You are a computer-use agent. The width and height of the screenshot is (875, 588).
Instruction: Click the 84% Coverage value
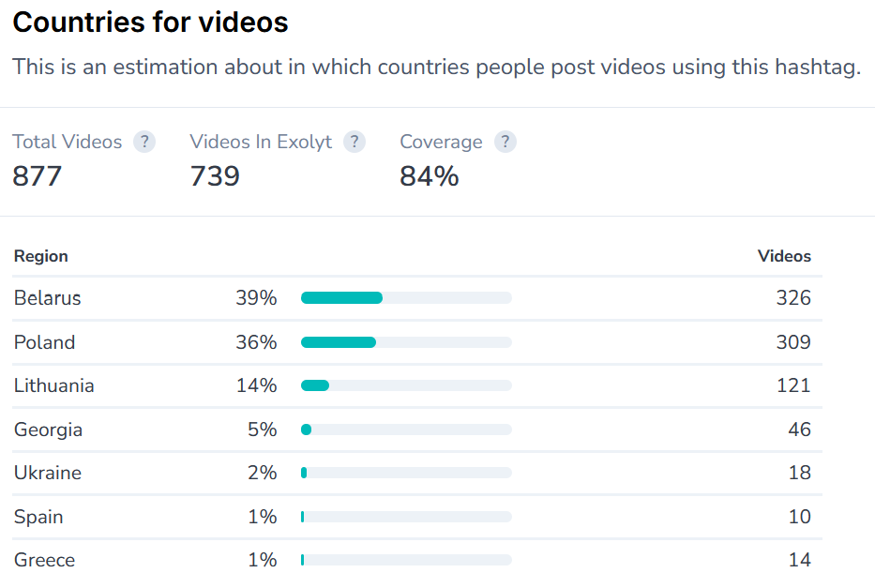coord(429,175)
